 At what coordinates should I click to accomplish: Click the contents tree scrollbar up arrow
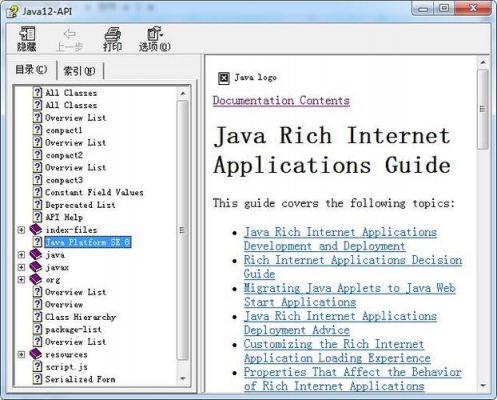(182, 93)
